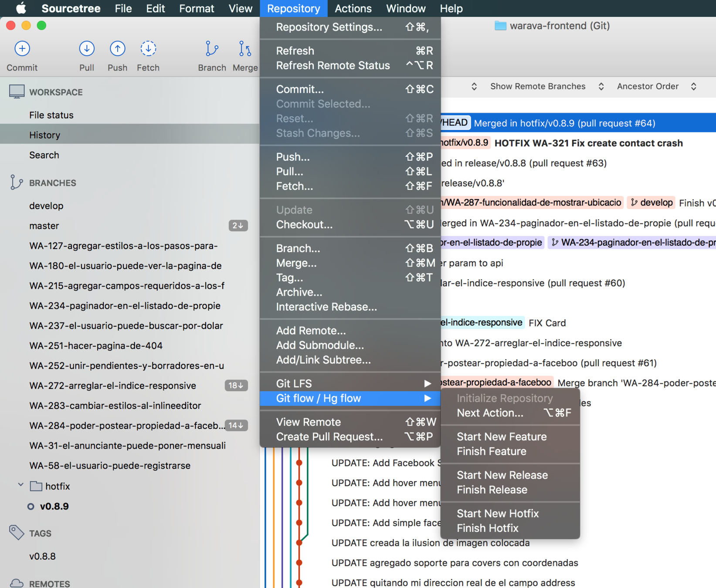Image resolution: width=716 pixels, height=588 pixels.
Task: Open the Format menu
Action: pyautogui.click(x=197, y=8)
